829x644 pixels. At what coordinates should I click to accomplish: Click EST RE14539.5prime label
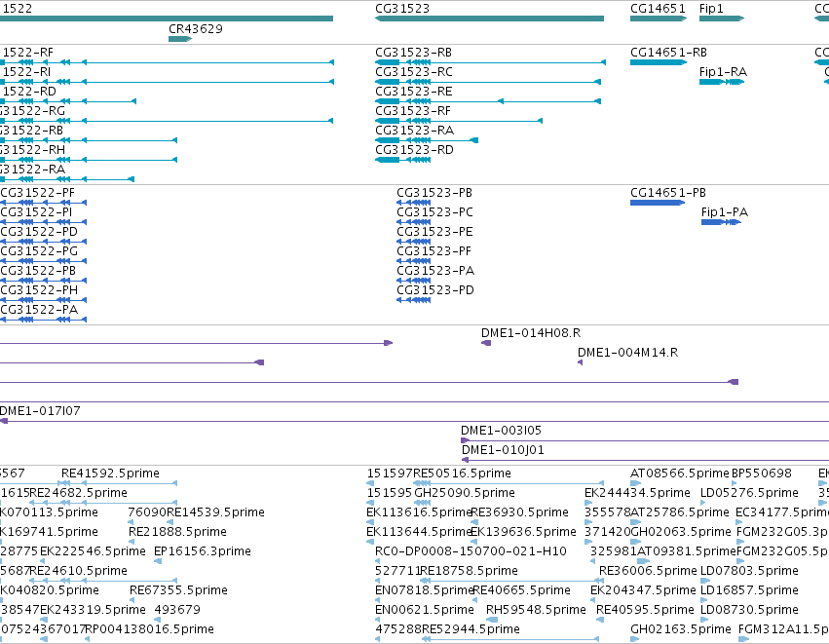215,512
